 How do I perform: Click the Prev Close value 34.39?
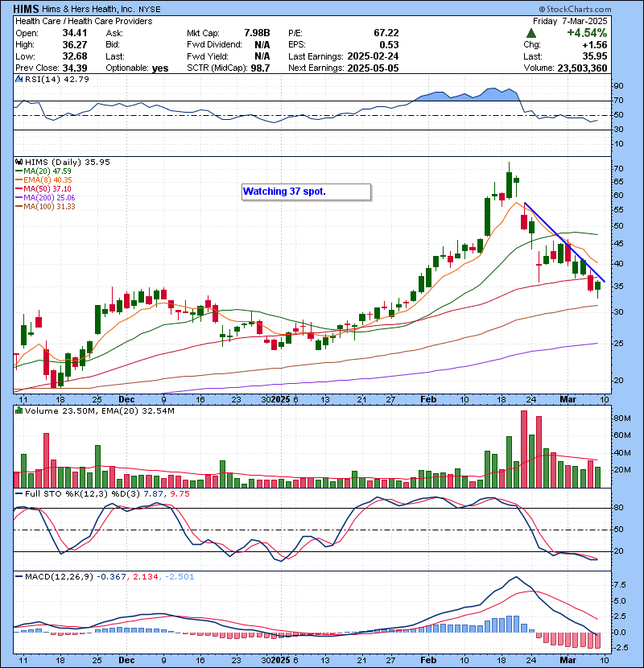click(75, 68)
